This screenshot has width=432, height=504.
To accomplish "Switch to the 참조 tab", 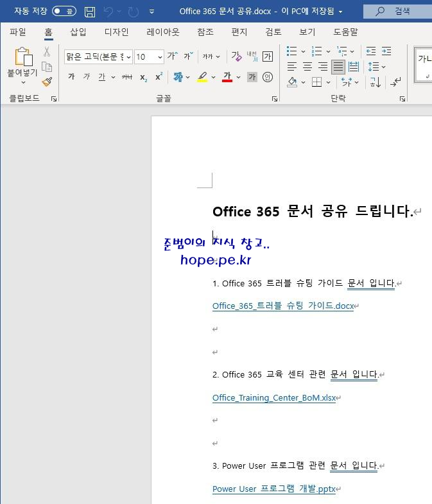I will pyautogui.click(x=205, y=32).
